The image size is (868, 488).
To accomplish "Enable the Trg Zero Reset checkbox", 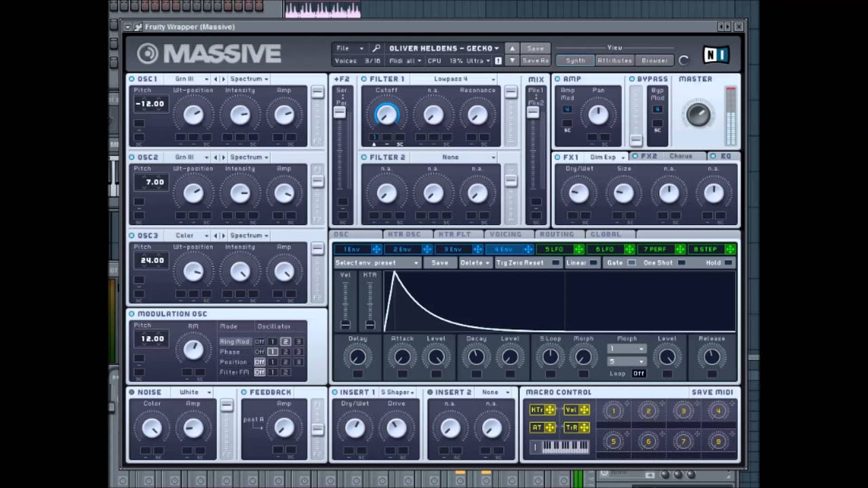I will click(x=556, y=263).
